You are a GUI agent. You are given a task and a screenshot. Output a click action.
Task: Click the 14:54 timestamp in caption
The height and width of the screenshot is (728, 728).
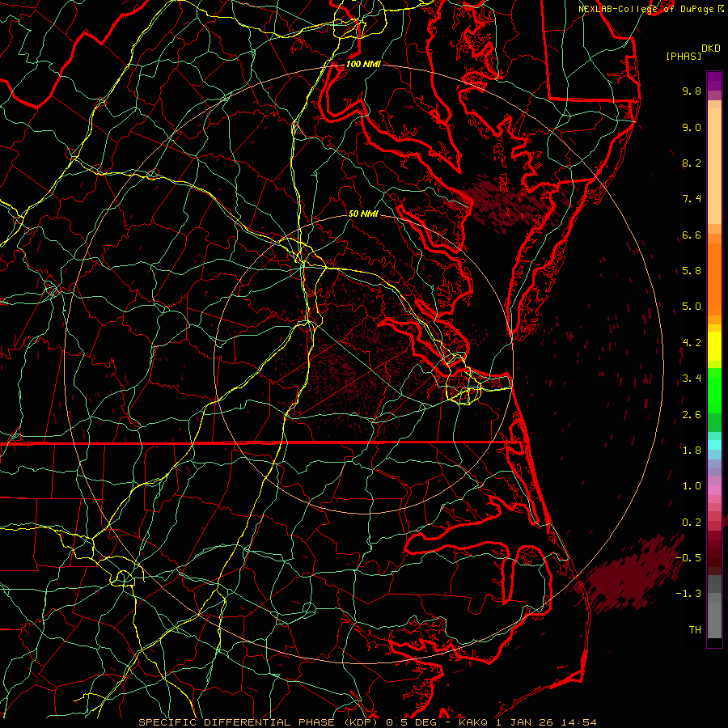(x=578, y=722)
